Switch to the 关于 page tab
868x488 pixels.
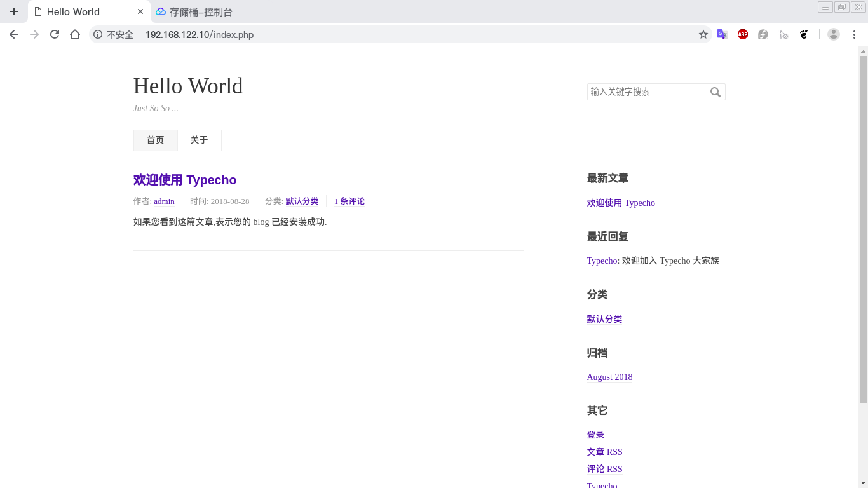199,140
